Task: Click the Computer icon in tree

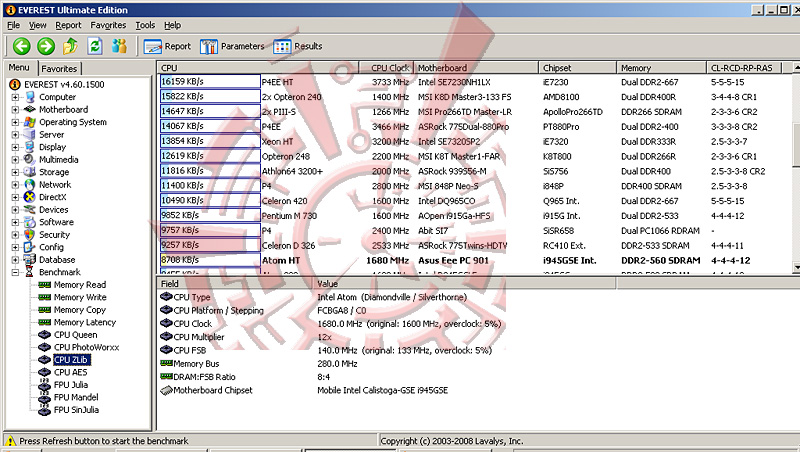Action: point(30,97)
